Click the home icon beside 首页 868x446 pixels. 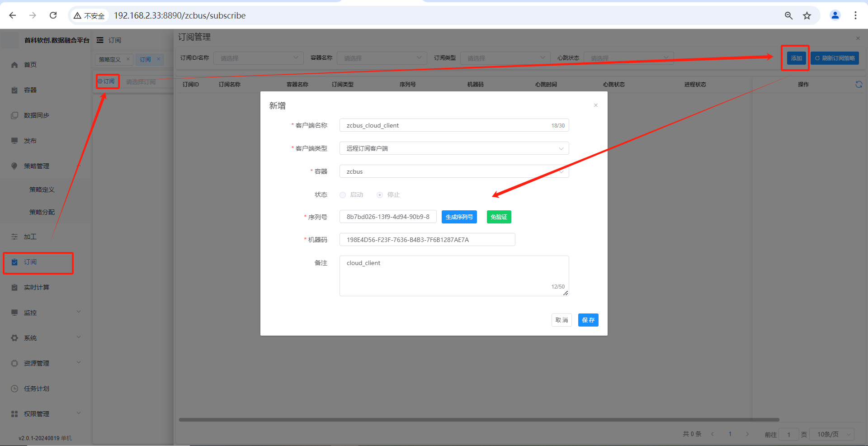[14, 65]
